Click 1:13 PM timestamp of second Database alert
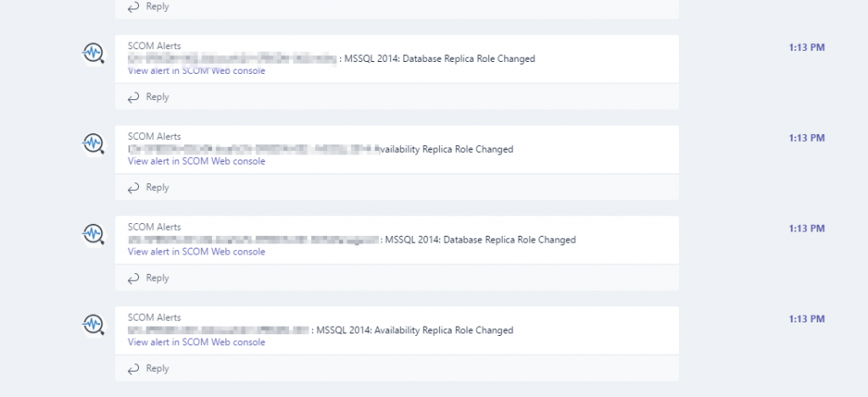The image size is (868, 397). tap(807, 228)
